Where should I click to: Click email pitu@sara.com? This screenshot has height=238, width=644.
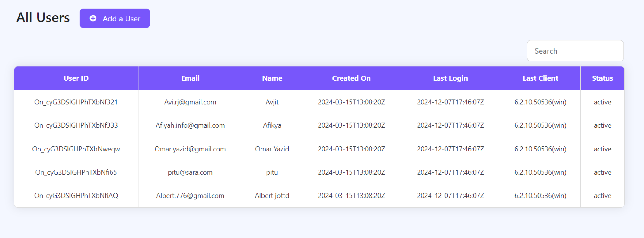coord(190,172)
